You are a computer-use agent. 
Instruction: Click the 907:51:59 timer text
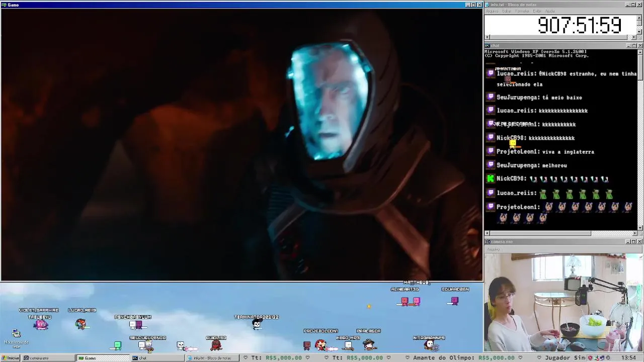pyautogui.click(x=579, y=25)
